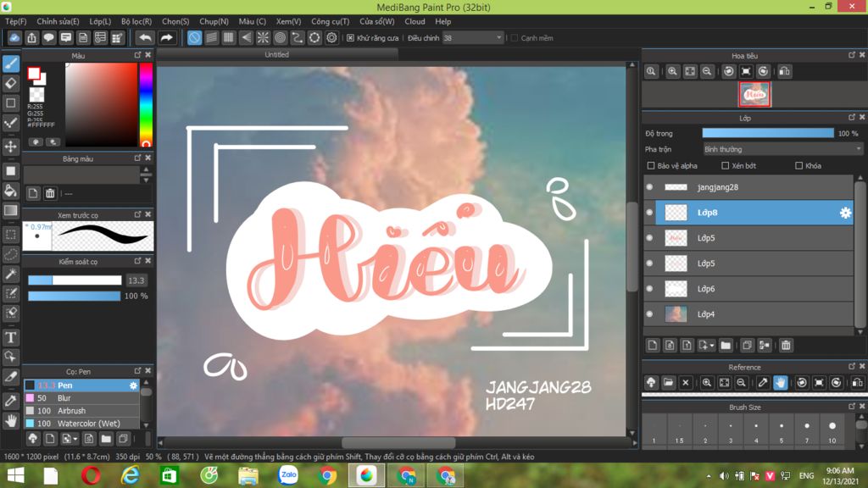This screenshot has width=868, height=488.
Task: Enable the vanishing point snap guide
Action: tap(246, 37)
